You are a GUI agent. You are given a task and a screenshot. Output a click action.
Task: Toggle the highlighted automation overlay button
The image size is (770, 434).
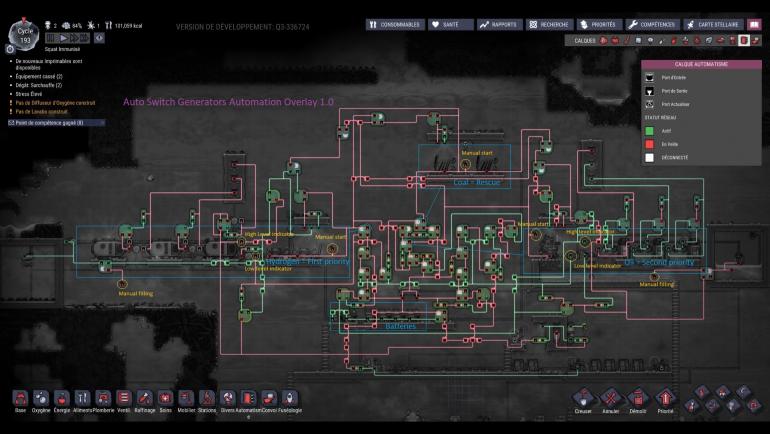coord(744,40)
